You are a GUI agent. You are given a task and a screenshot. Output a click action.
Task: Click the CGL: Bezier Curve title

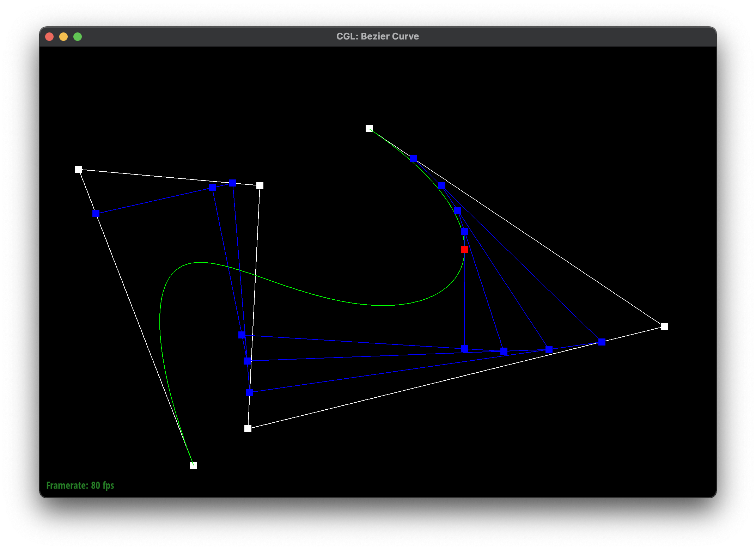pyautogui.click(x=377, y=36)
